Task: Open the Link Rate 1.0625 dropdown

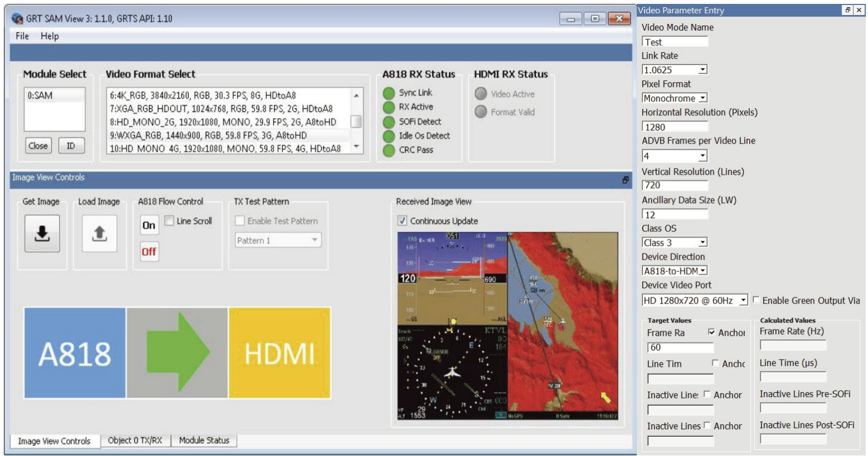Action: pos(703,70)
